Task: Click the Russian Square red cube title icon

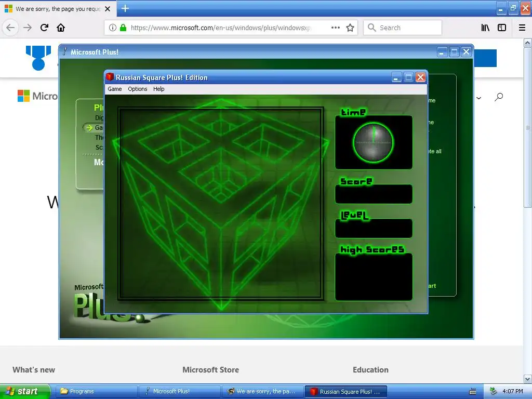Action: [110, 77]
